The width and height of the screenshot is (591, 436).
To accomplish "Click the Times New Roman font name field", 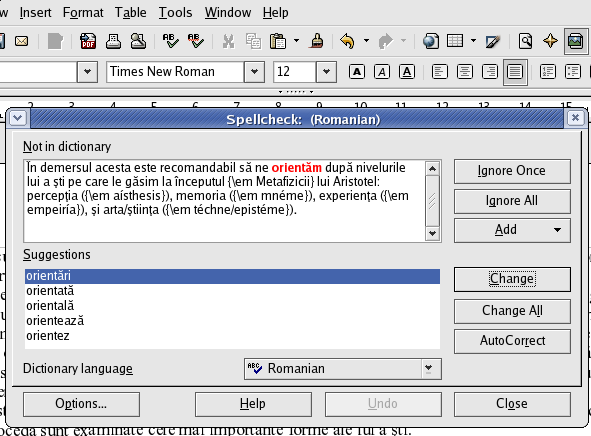I will [175, 72].
